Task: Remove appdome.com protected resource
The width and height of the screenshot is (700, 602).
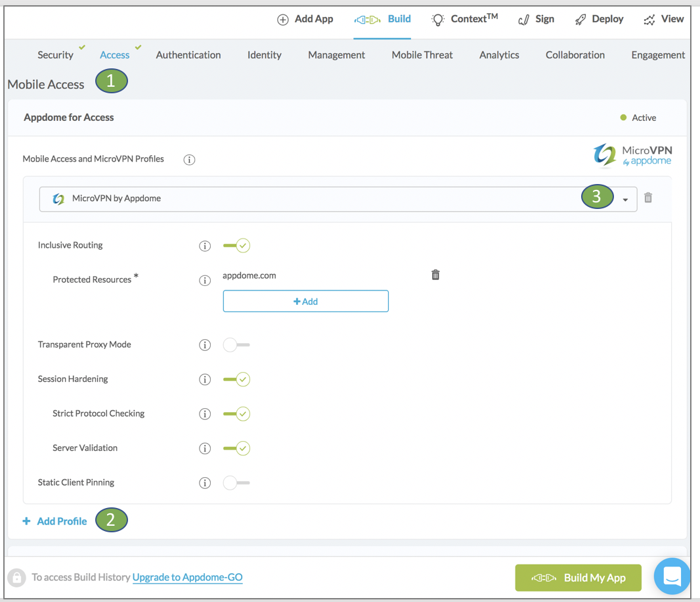Action: 436,275
